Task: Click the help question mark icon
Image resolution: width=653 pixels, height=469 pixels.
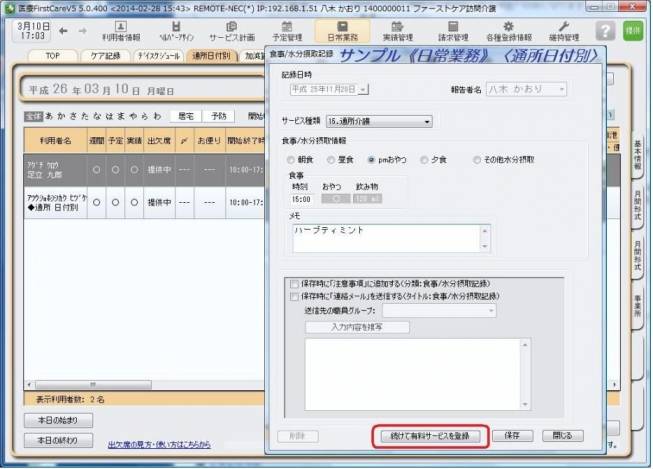Action: pos(603,31)
